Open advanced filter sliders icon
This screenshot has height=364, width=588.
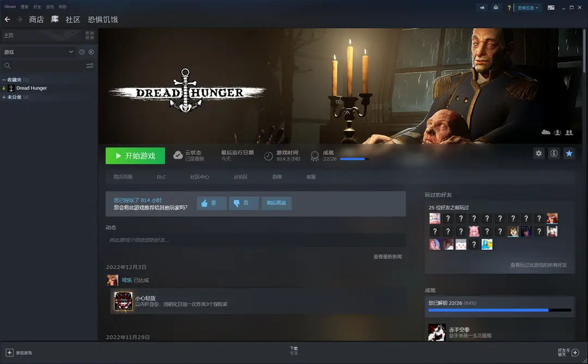90,66
